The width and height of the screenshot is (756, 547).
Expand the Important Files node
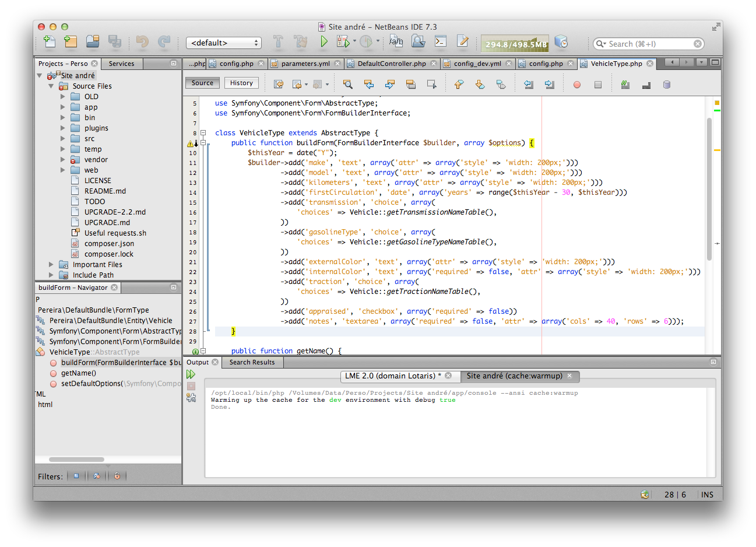[x=51, y=265]
